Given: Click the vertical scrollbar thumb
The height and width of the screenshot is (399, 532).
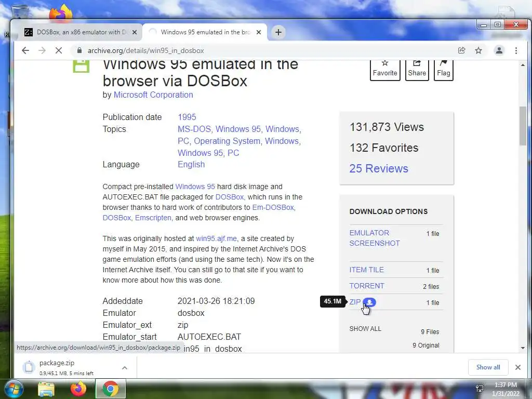Looking at the screenshot, I should pyautogui.click(x=523, y=126).
